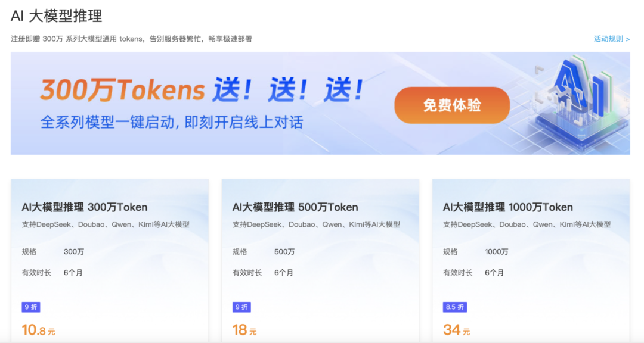Click the orange 免费体验 button

coord(452,105)
